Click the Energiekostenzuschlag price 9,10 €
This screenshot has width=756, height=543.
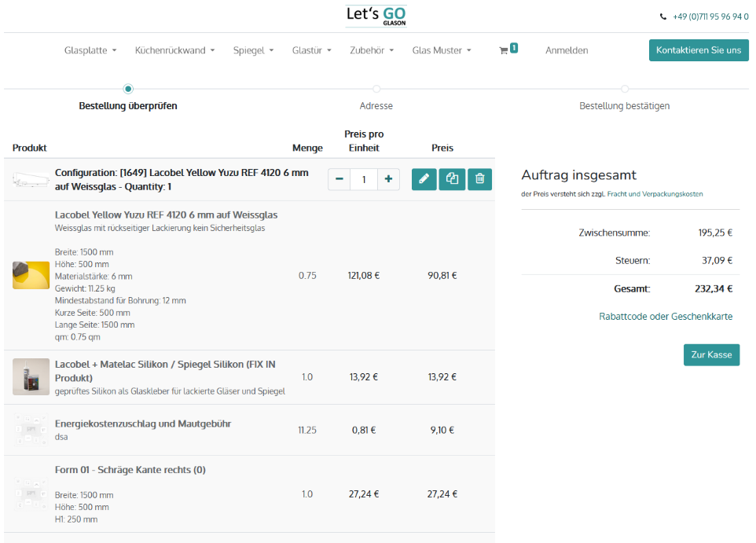442,430
